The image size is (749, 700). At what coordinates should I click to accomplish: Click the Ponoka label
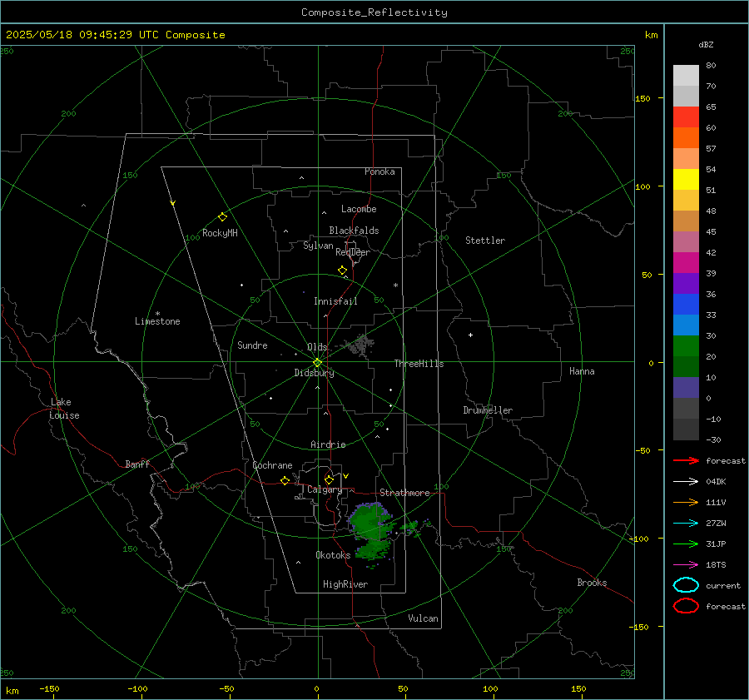(379, 171)
